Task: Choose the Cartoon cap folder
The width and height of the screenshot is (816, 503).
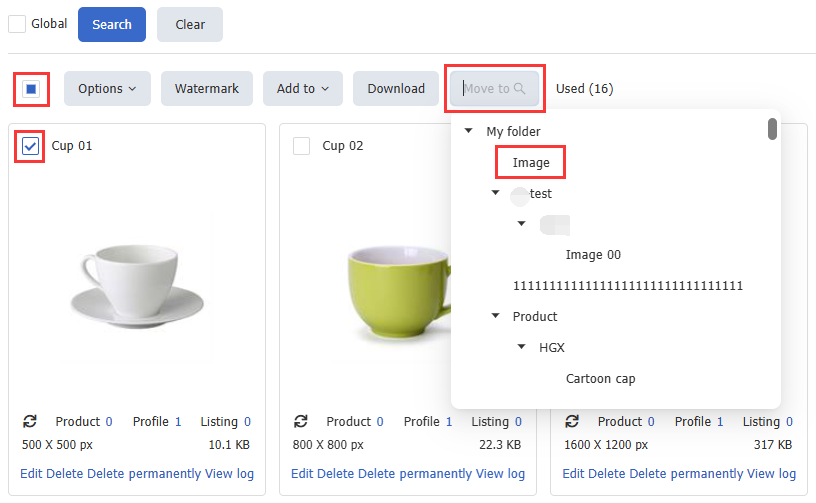Action: tap(600, 378)
